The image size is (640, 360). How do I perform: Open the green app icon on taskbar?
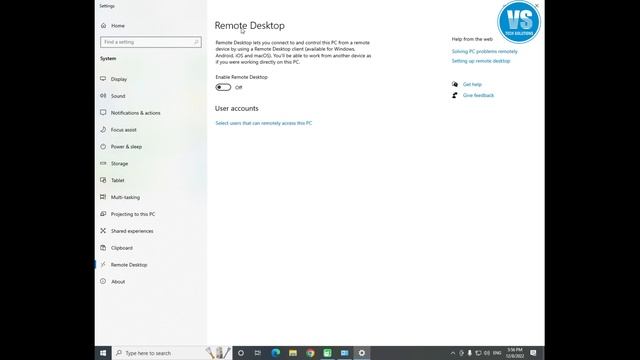(x=327, y=353)
